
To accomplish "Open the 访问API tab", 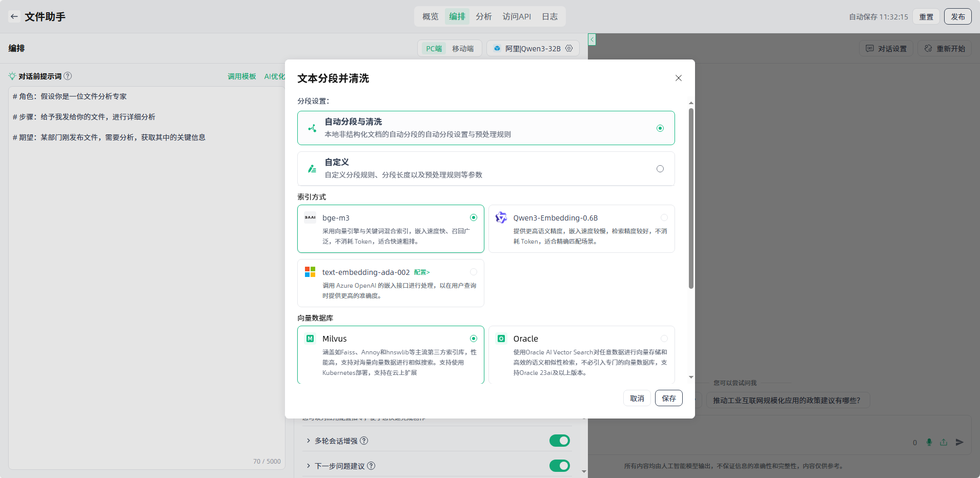I will point(517,16).
